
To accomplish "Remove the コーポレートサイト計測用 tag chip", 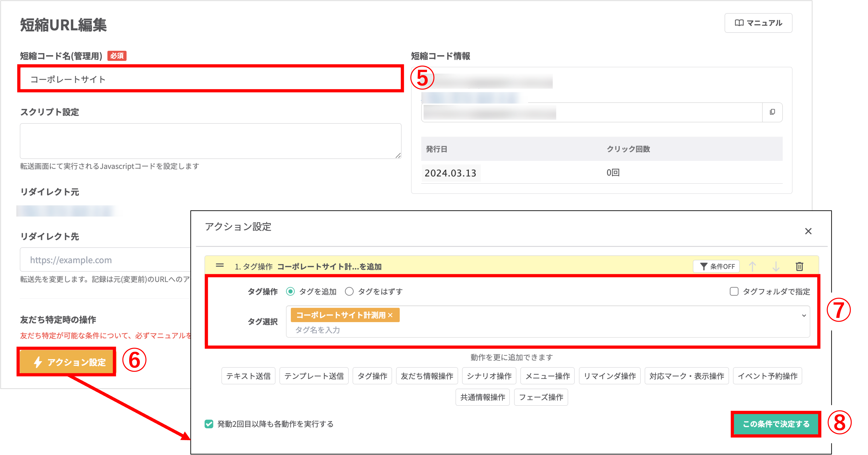I will click(x=391, y=315).
